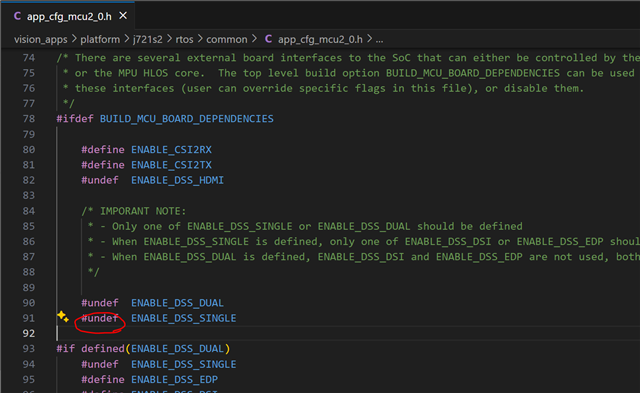
Task: Click ENABLE_DSS_HDMI macro name
Action: click(177, 180)
